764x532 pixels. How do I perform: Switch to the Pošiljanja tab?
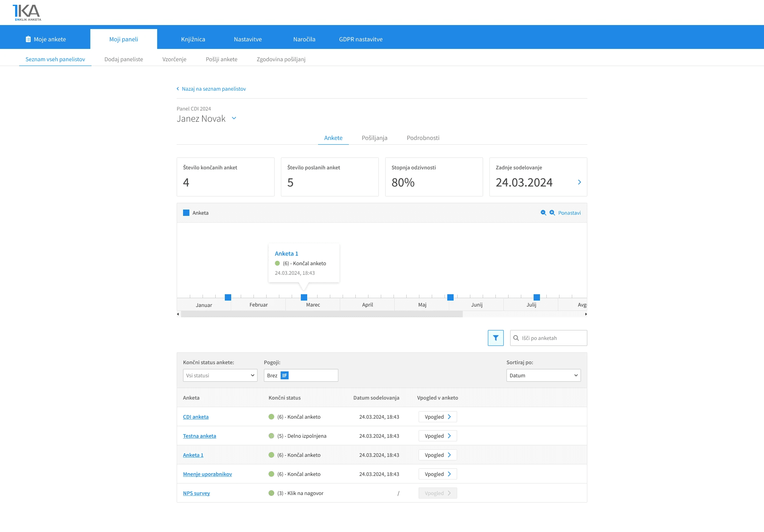374,138
